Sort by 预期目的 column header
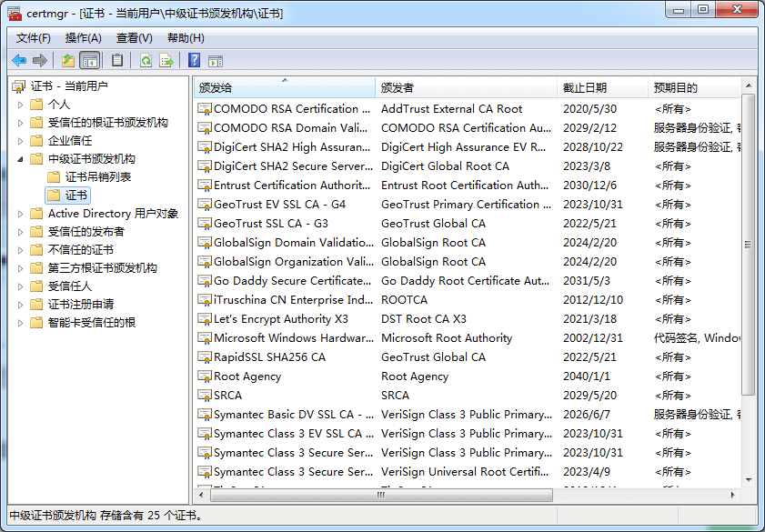 [x=694, y=88]
